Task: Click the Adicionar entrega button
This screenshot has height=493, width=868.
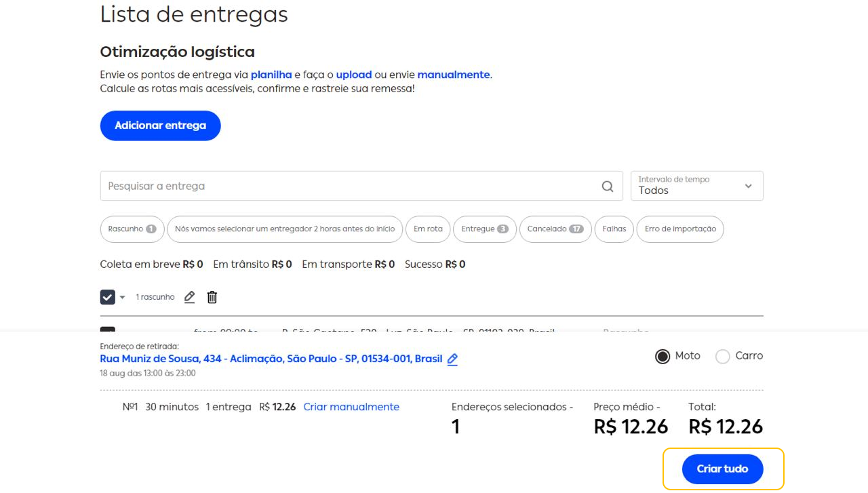Action: (160, 125)
